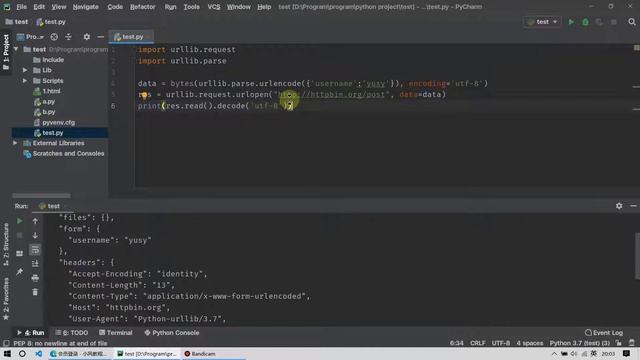Open the Event Log
Image resolution: width=640 pixels, height=360 pixels.
click(x=604, y=333)
